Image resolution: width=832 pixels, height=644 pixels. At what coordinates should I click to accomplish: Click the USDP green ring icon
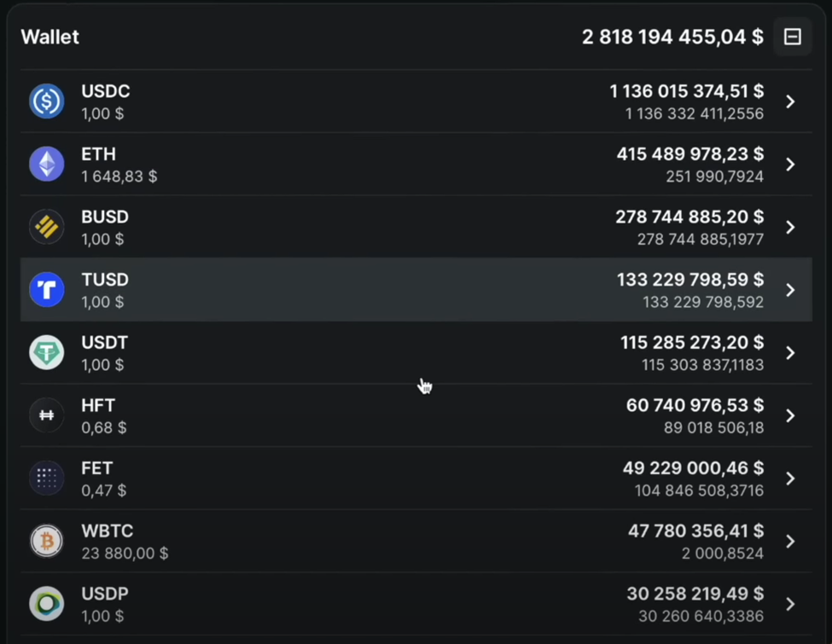(x=47, y=604)
